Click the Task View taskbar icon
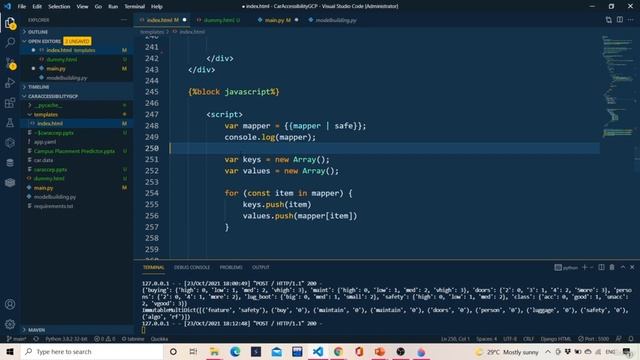 click(x=193, y=351)
